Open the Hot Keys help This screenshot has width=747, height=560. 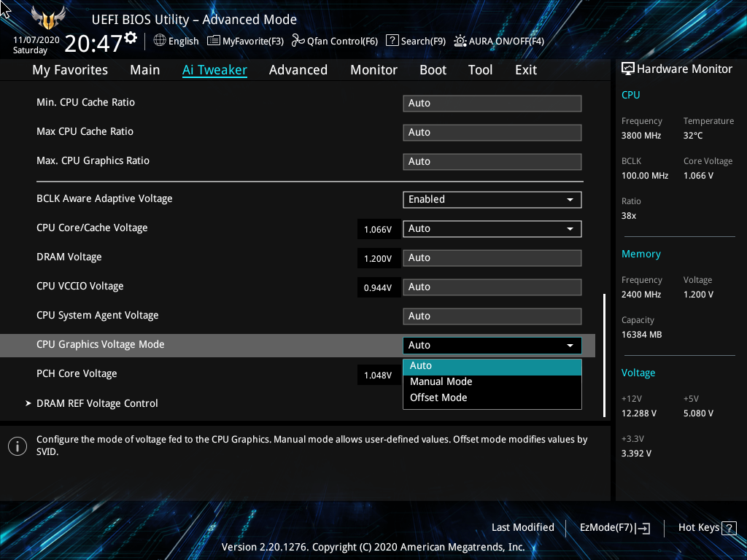(707, 528)
